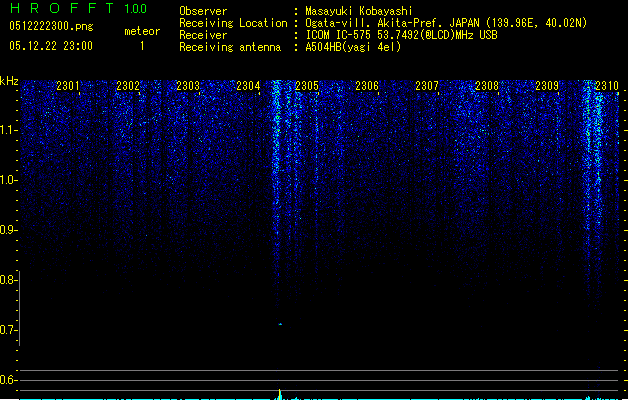The height and width of the screenshot is (400, 629).
Task: Click the 2304 time marker
Action: tap(248, 86)
